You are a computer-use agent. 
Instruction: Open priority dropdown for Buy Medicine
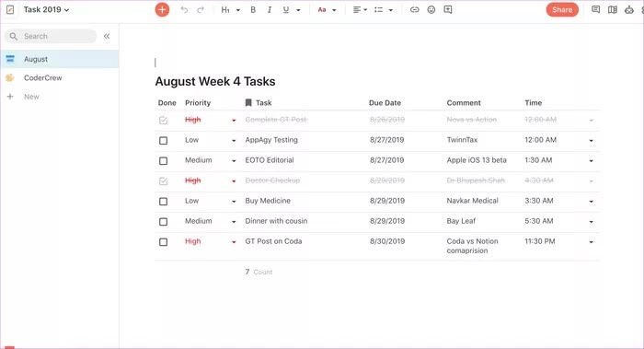(234, 202)
